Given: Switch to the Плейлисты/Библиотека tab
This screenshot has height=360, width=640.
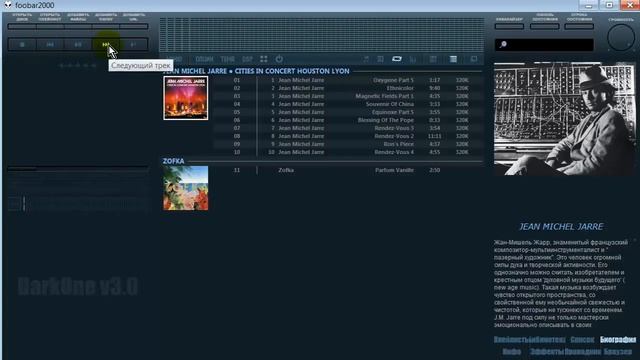Looking at the screenshot, I should (529, 340).
